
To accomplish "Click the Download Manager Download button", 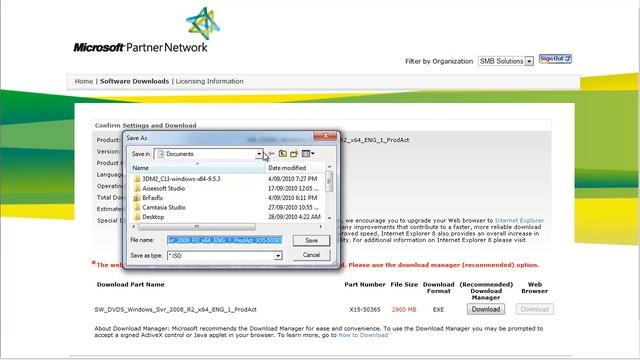I will coord(486,309).
